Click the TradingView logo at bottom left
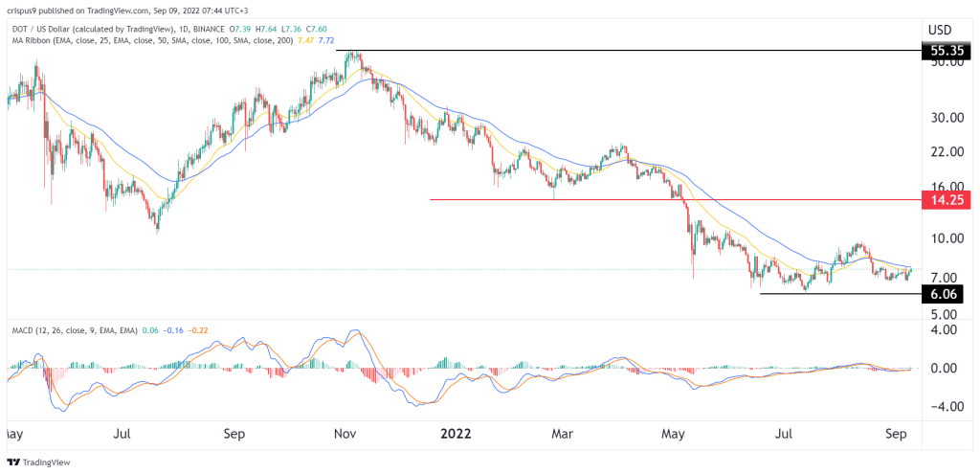Screen dimensions: 980x474 pos(38,463)
